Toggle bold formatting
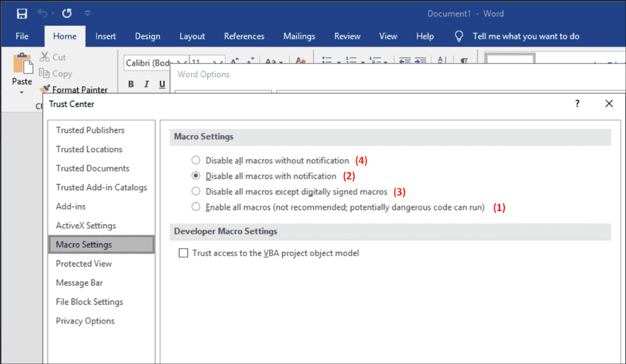This screenshot has width=626, height=364. [x=130, y=83]
